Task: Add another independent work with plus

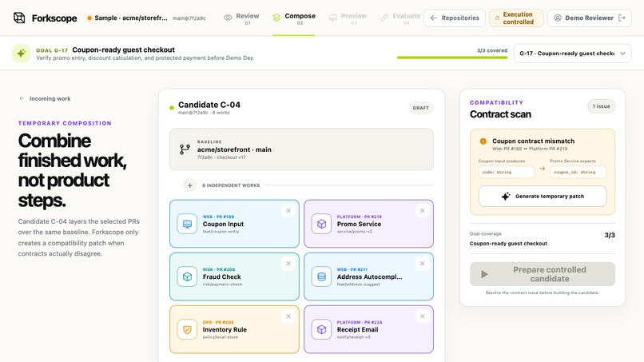Action: coord(189,185)
